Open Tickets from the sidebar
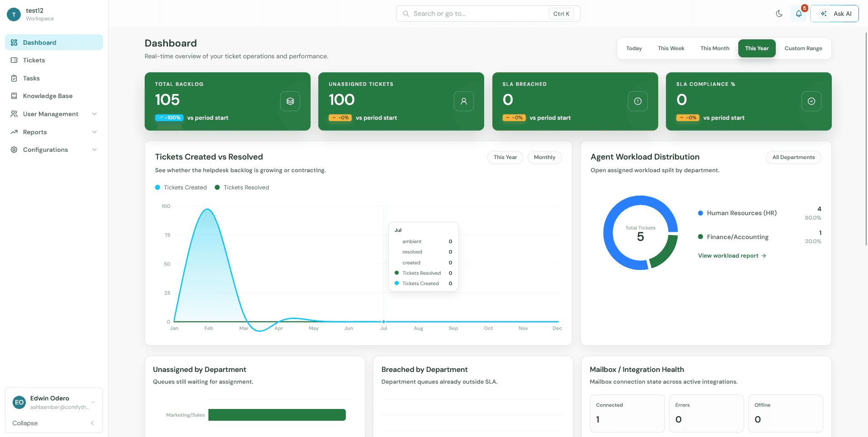Screen dimensions: 868x437 click(x=54, y=60)
